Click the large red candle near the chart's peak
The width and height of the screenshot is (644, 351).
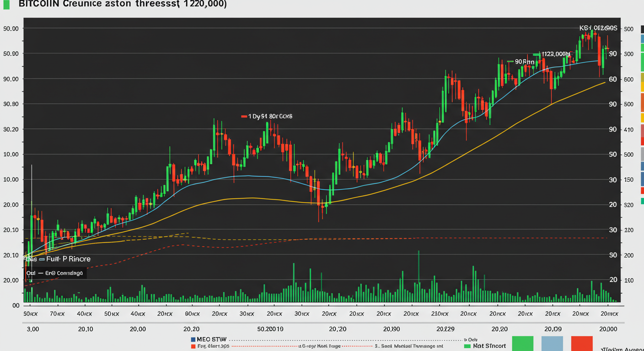(599, 51)
